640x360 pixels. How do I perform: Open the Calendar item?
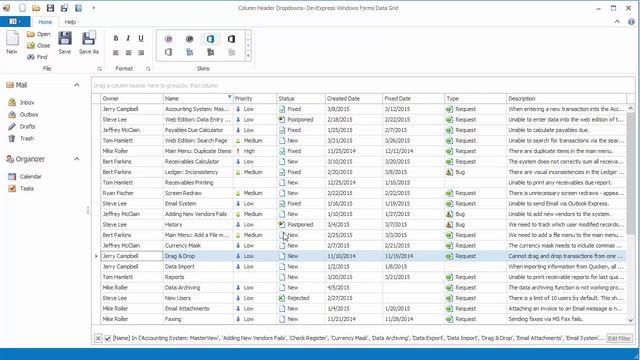[x=25, y=176]
